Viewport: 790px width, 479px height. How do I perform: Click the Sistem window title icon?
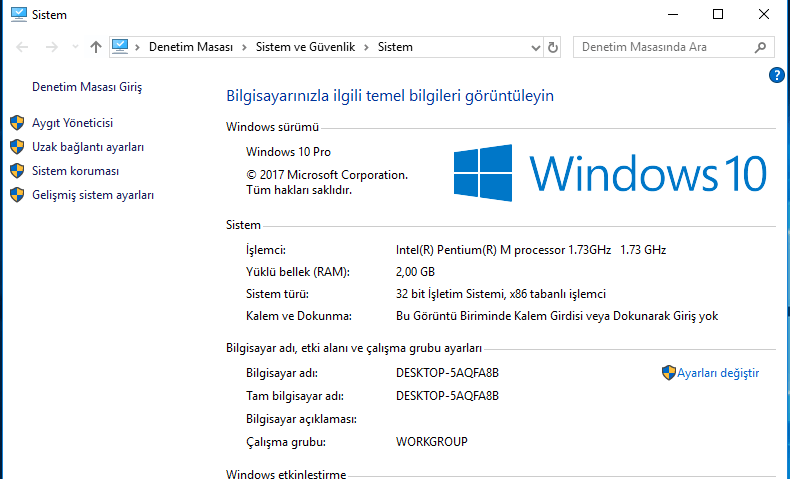[x=19, y=14]
